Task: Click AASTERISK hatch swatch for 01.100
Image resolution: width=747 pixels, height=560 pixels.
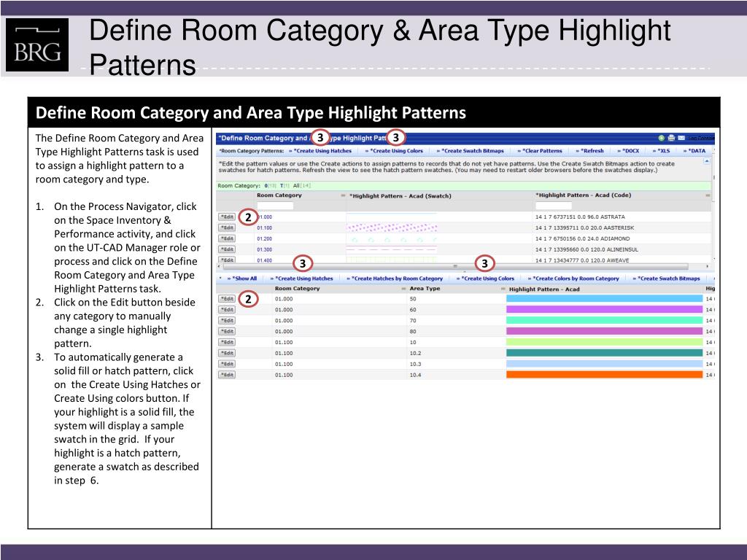Action: click(392, 228)
